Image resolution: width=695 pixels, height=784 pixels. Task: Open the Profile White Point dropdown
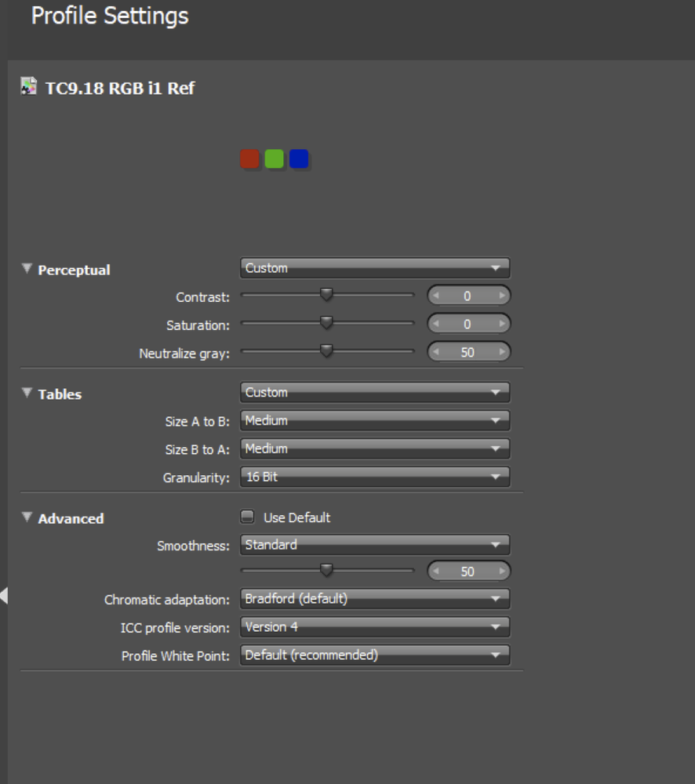[x=374, y=655]
